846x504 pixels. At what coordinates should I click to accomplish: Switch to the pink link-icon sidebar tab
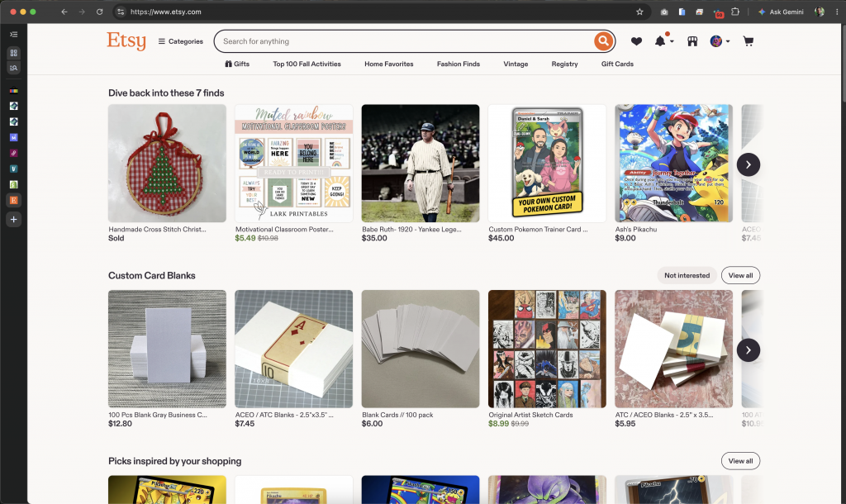[13, 153]
